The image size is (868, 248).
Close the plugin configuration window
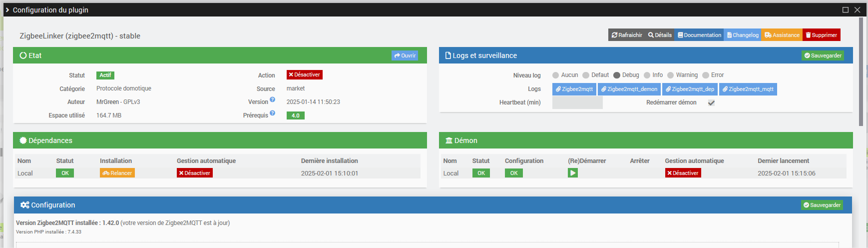(x=858, y=10)
